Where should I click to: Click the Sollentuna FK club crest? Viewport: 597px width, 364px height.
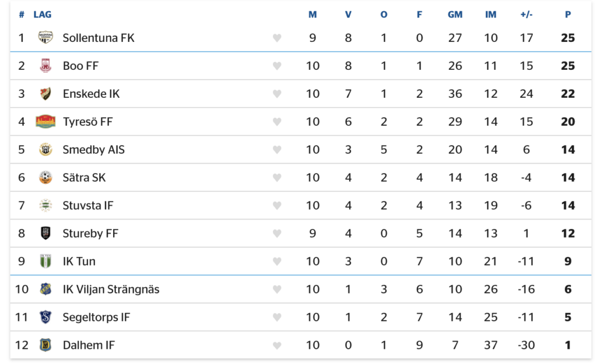45,38
